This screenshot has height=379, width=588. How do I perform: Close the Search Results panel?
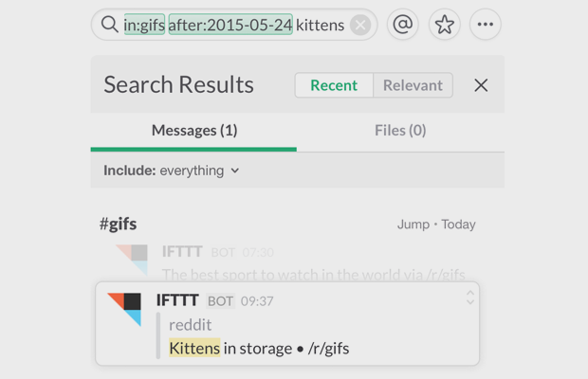coord(481,85)
